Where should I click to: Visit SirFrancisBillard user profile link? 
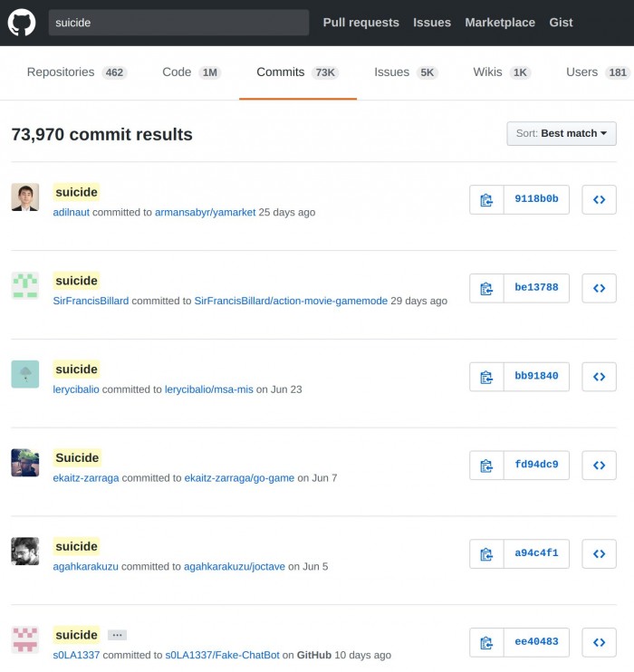point(91,302)
